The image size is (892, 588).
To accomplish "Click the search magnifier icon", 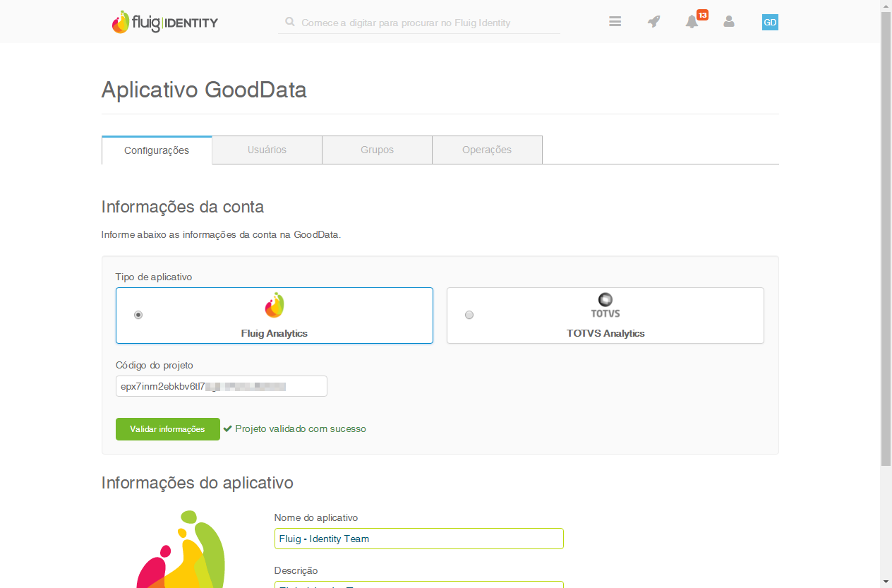I will 290,22.
